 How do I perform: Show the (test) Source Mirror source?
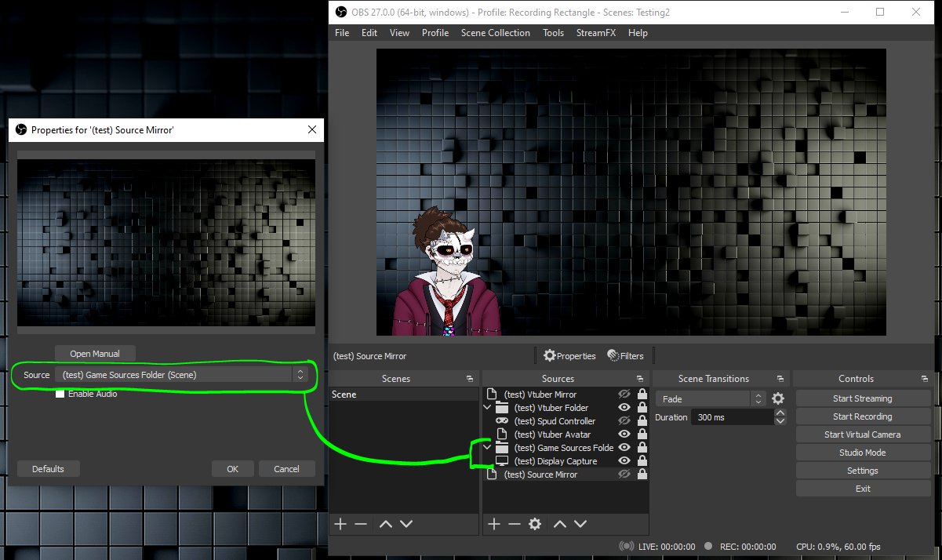624,475
